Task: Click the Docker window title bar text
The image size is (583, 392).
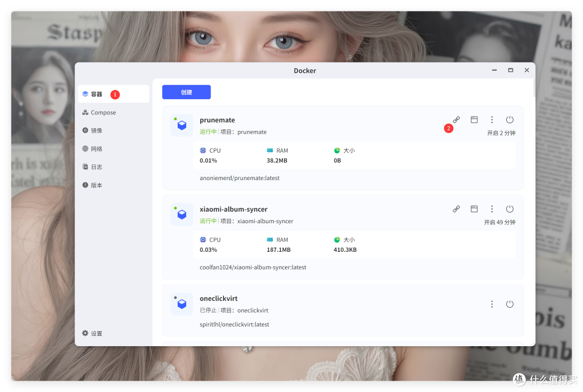Action: click(x=305, y=71)
